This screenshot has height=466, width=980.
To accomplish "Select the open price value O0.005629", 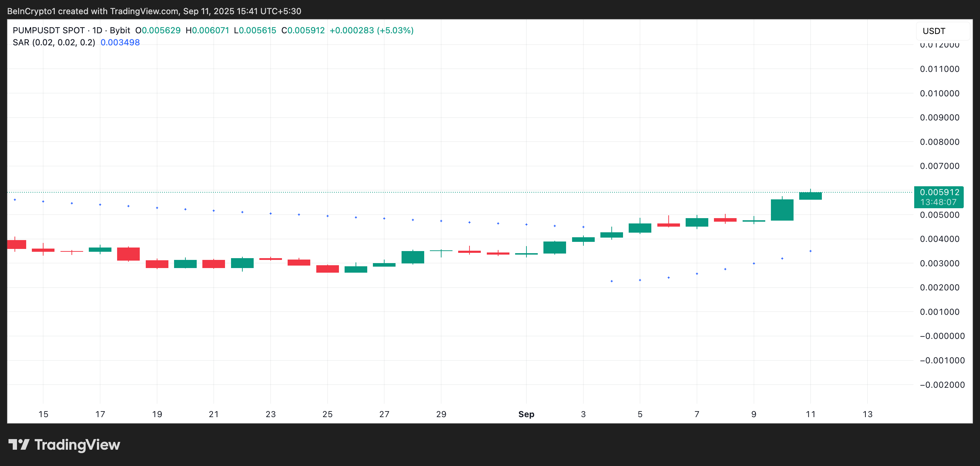I will point(160,30).
